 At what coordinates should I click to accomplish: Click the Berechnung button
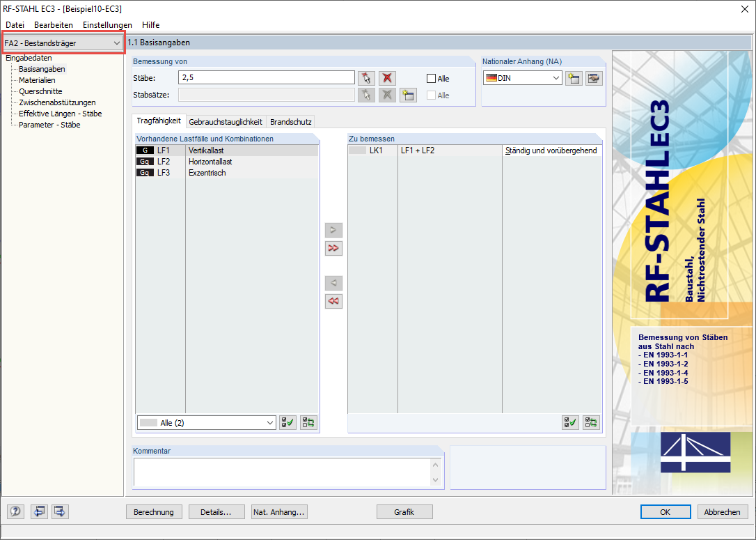click(x=154, y=512)
